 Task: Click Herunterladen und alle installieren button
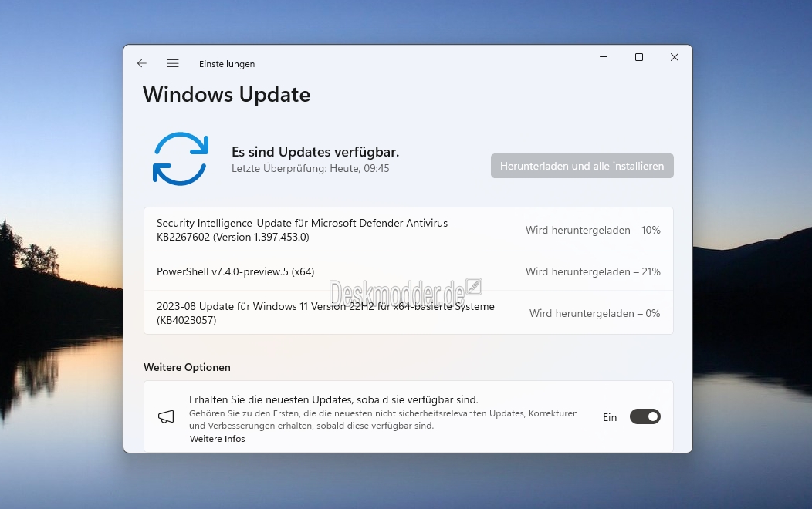(x=582, y=166)
